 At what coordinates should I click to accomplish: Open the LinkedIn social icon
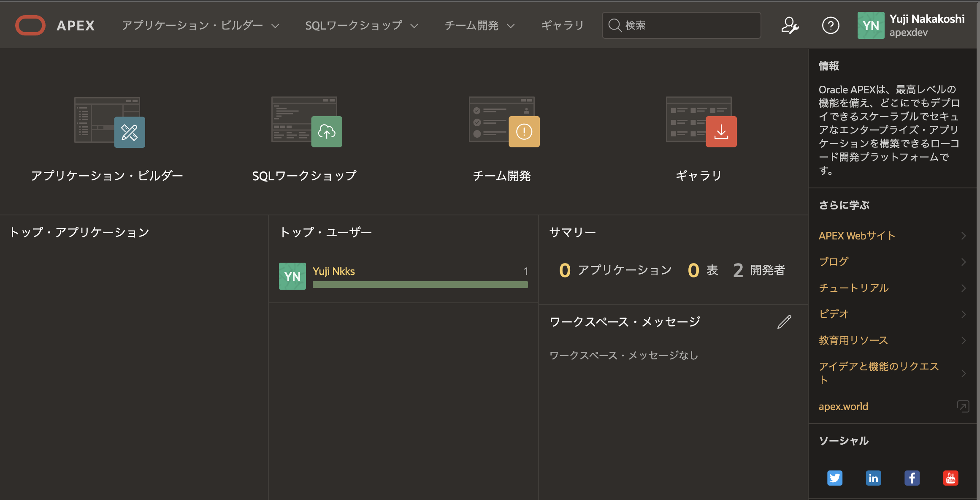(x=873, y=478)
